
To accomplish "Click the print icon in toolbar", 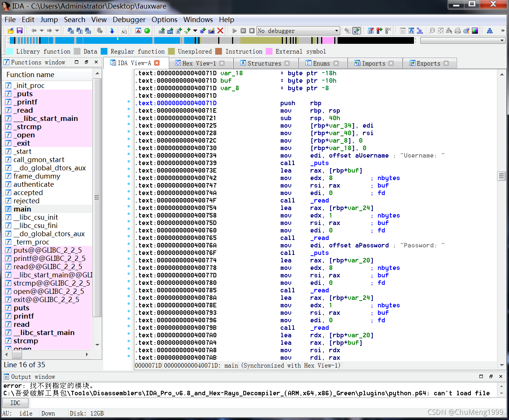I will click(458, 31).
